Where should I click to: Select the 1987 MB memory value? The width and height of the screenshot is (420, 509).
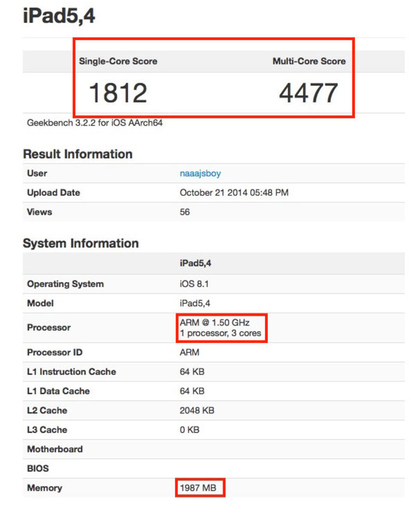(x=198, y=488)
